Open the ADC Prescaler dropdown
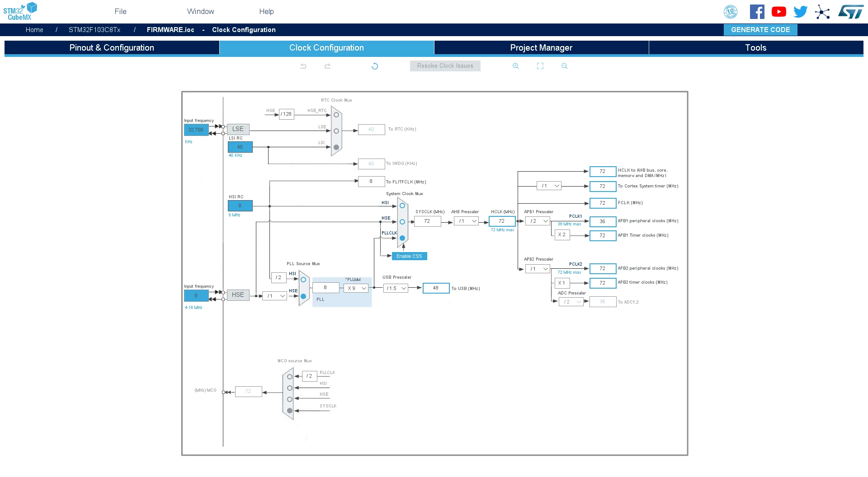 coord(571,302)
